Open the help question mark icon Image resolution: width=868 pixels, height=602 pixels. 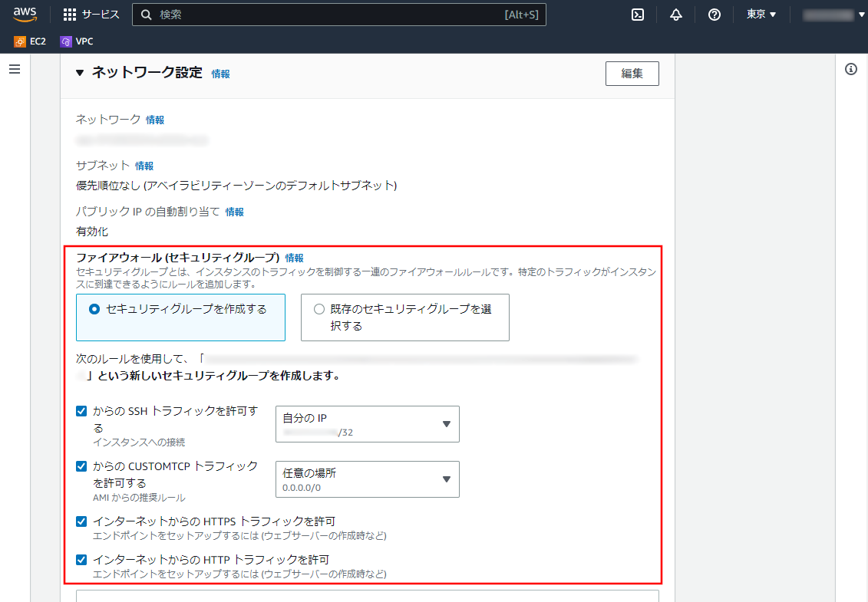(714, 15)
